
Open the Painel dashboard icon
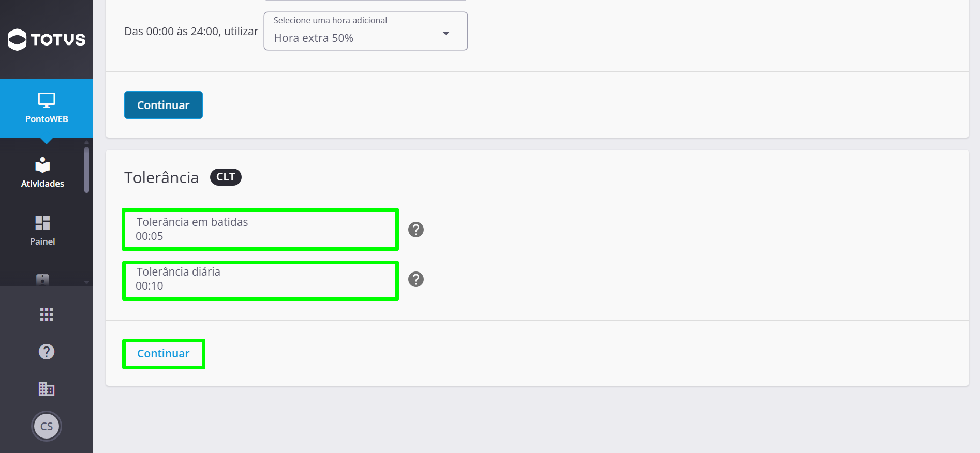coord(42,230)
